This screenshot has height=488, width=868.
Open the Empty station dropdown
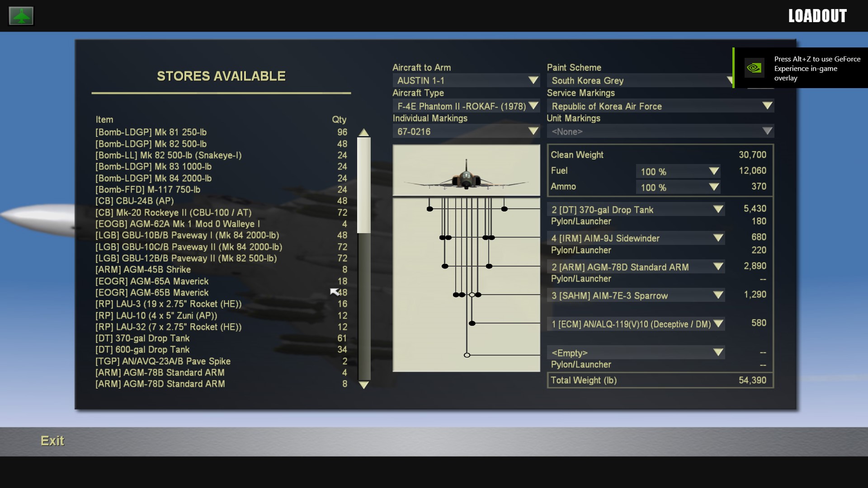click(x=636, y=353)
